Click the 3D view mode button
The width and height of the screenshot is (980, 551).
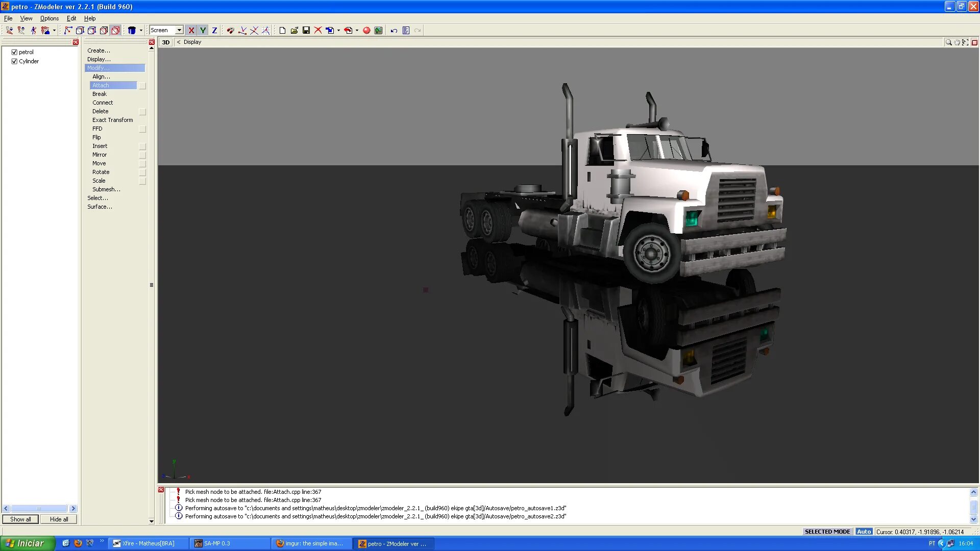[x=166, y=42]
